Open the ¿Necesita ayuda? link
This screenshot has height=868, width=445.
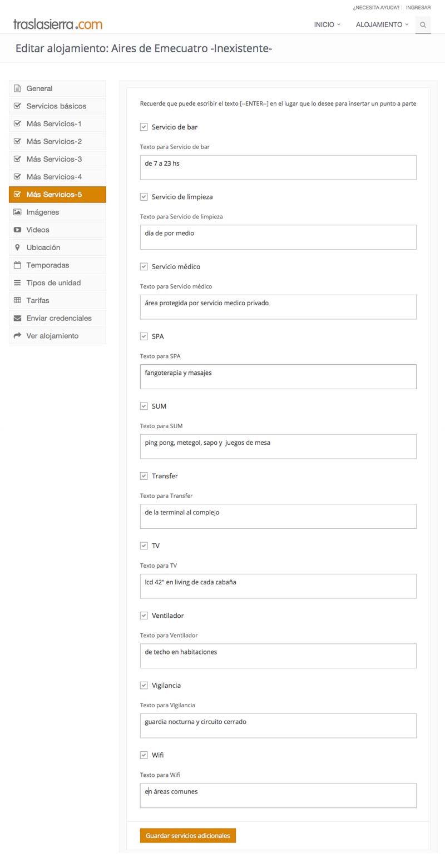(x=376, y=8)
